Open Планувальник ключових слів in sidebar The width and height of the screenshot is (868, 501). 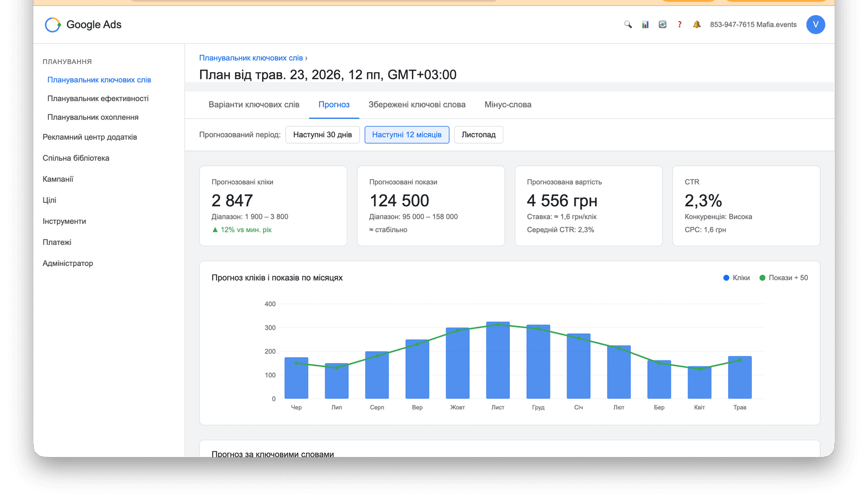[x=99, y=80]
